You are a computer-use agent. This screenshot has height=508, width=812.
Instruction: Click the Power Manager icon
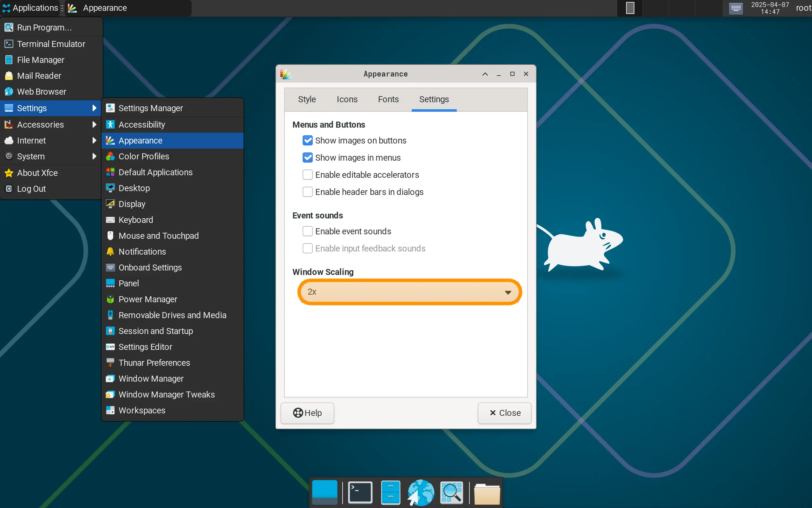[110, 299]
